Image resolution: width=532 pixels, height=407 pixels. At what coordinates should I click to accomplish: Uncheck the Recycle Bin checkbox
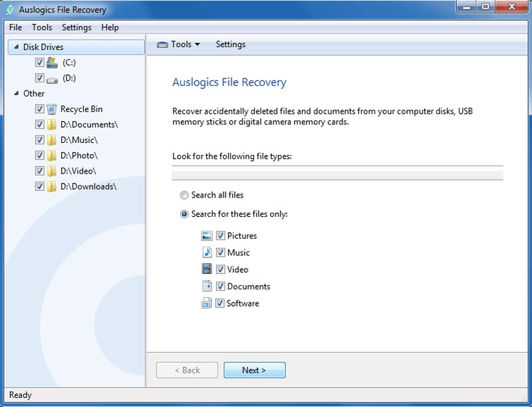click(40, 109)
